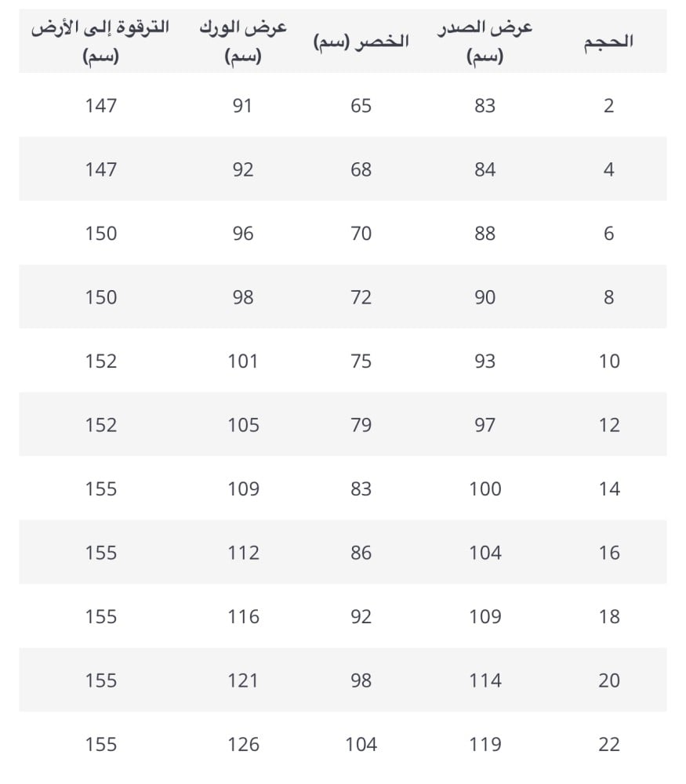Click chest width value 119
686x784 pixels.
click(485, 745)
